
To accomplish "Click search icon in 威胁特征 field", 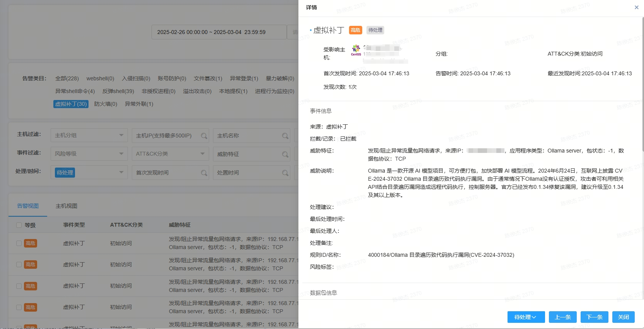I will coord(285,154).
